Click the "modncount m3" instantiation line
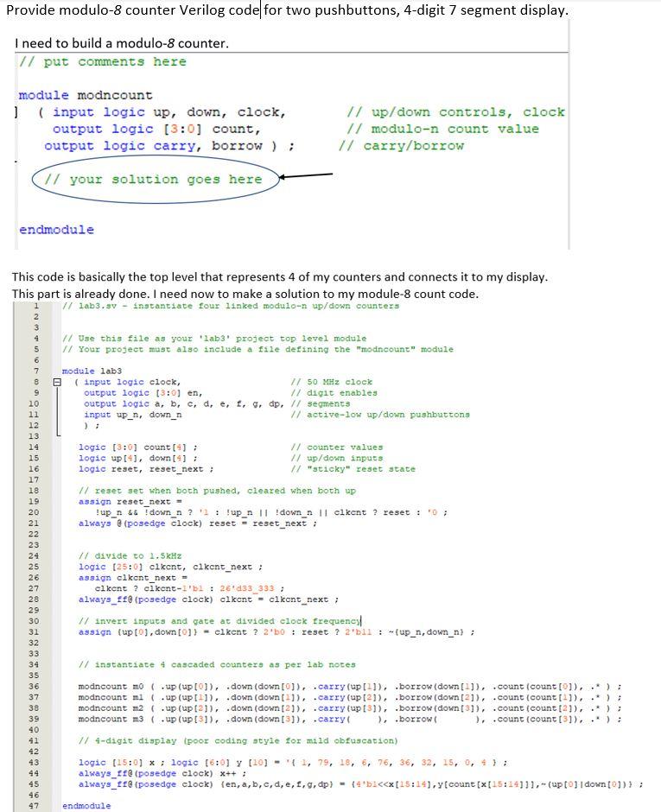661x812 pixels. point(350,719)
